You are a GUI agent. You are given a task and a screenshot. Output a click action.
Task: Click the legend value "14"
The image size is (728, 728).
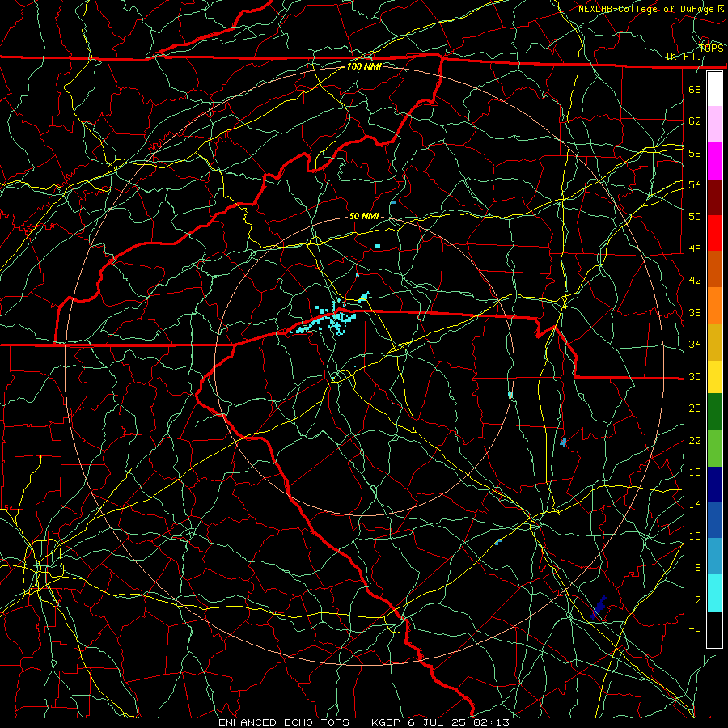pyautogui.click(x=695, y=504)
